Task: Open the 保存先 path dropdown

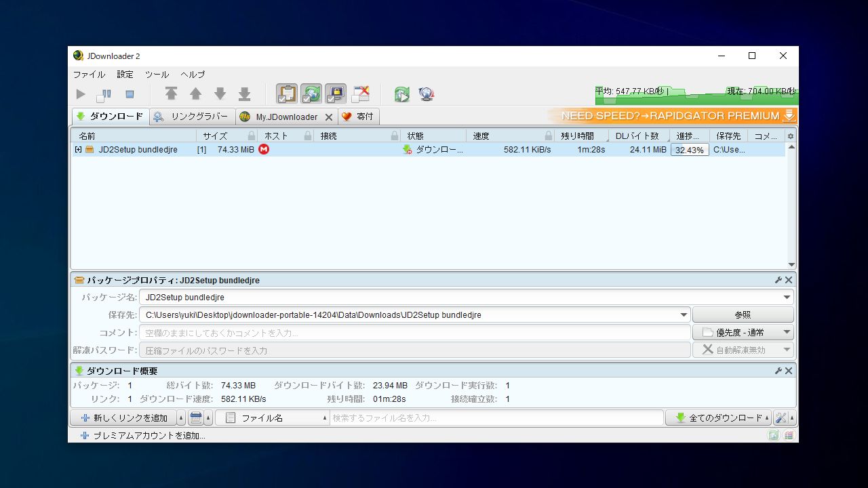Action: pos(684,315)
